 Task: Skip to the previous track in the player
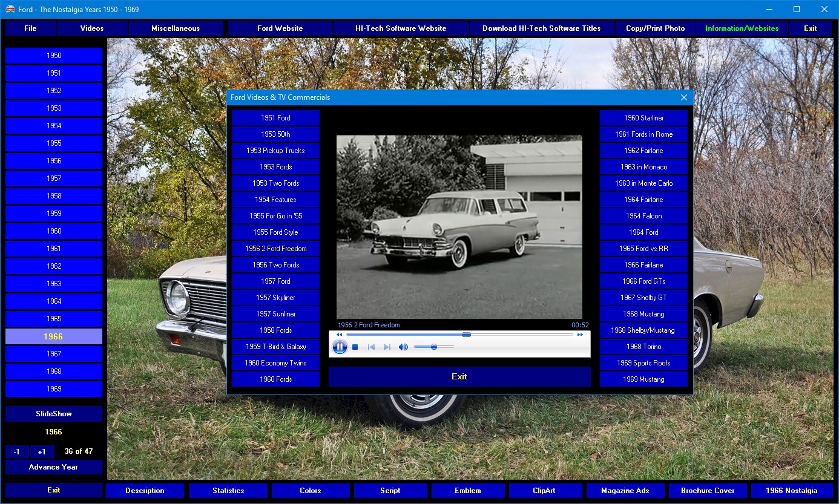point(372,347)
